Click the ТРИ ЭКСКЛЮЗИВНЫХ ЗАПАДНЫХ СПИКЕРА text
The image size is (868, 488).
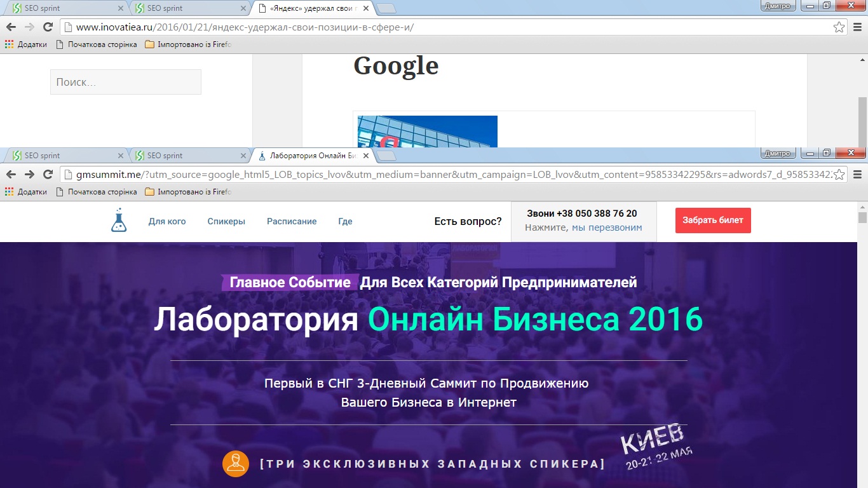click(x=433, y=464)
